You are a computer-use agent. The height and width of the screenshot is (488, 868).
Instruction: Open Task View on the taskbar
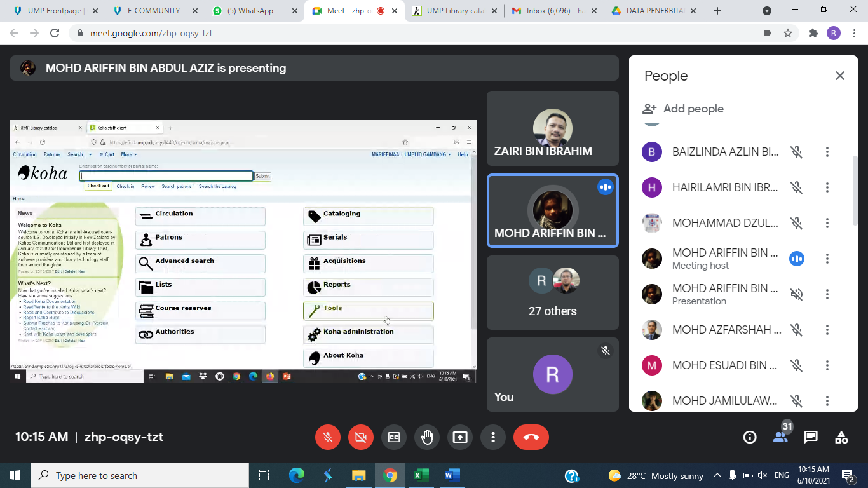[x=264, y=475]
